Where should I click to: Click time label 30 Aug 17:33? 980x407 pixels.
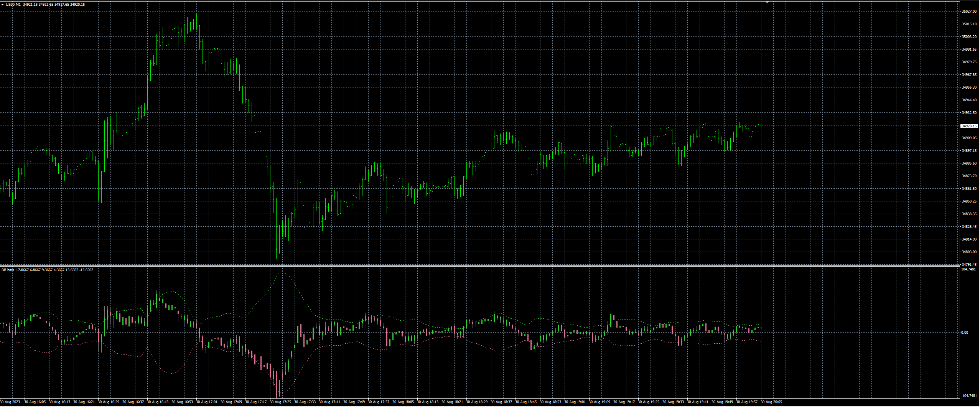pyautogui.click(x=305, y=402)
